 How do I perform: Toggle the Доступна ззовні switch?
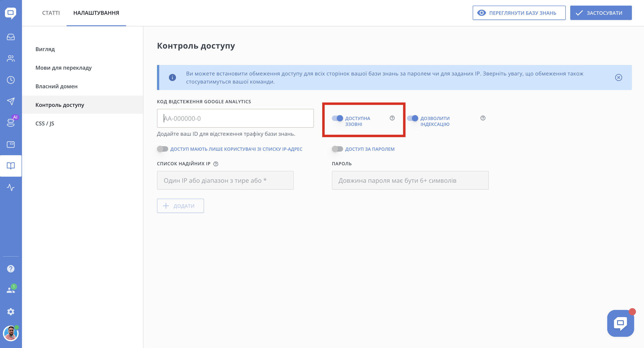click(337, 118)
